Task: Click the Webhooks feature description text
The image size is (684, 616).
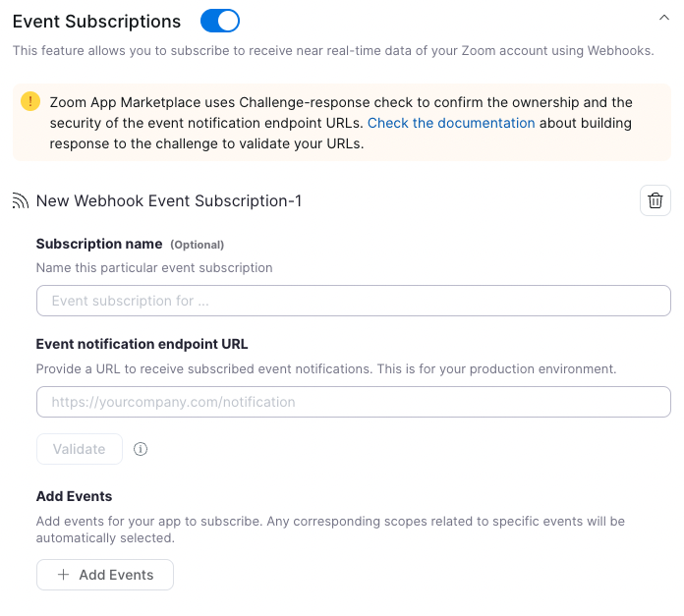Action: pyautogui.click(x=332, y=50)
